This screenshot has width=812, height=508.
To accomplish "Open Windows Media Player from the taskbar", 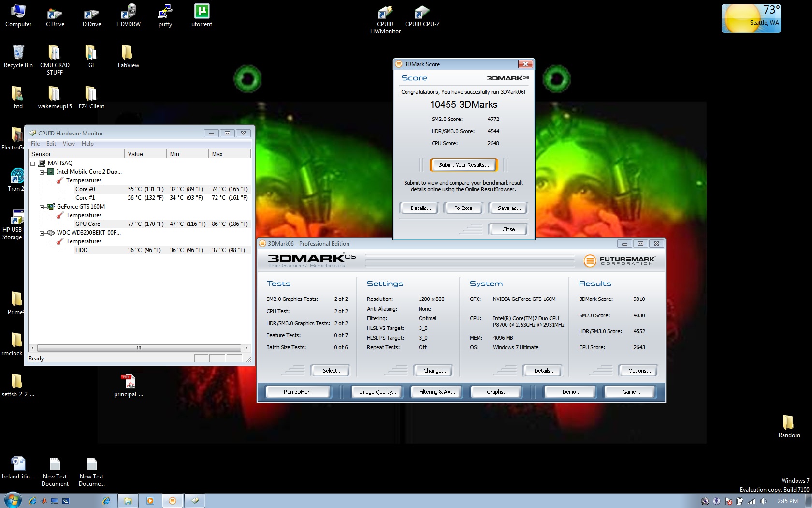I will (x=150, y=501).
